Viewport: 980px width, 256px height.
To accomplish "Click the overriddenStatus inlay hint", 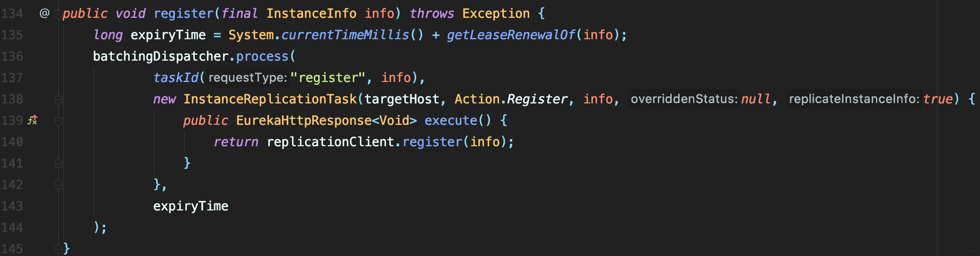I will coord(684,99).
